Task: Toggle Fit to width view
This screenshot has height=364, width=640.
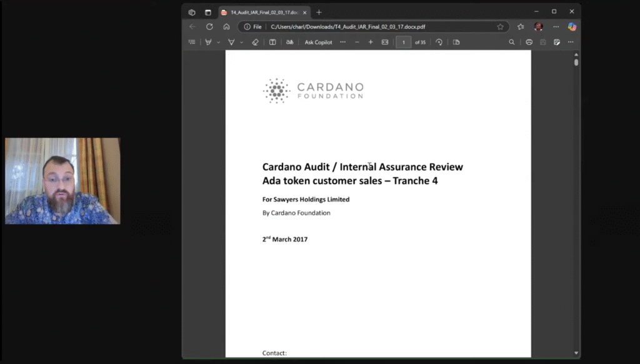Action: [385, 42]
